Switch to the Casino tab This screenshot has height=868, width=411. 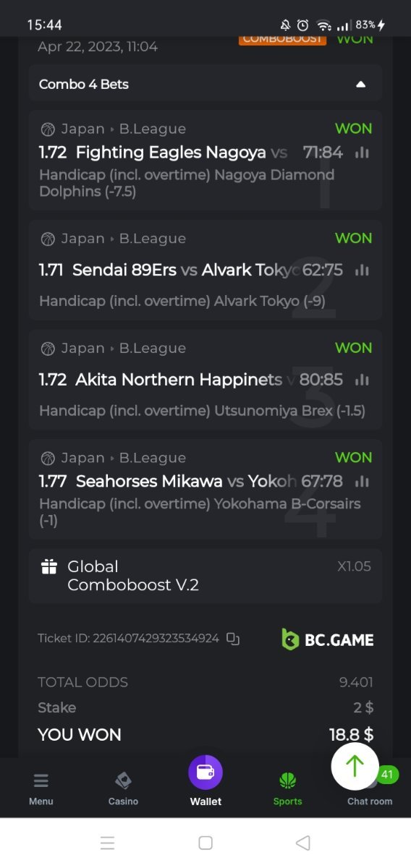click(x=123, y=789)
